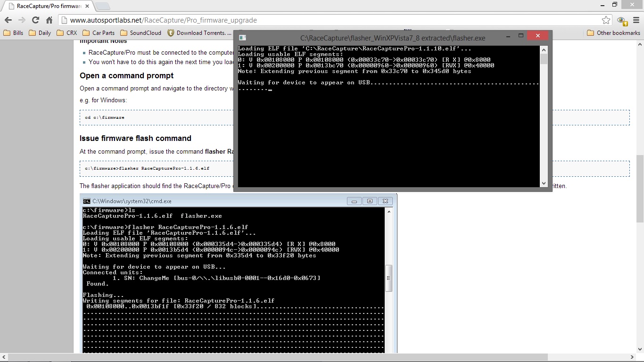644x362 pixels.
Task: Focus the autosportlabs.net address bar
Action: click(x=330, y=20)
